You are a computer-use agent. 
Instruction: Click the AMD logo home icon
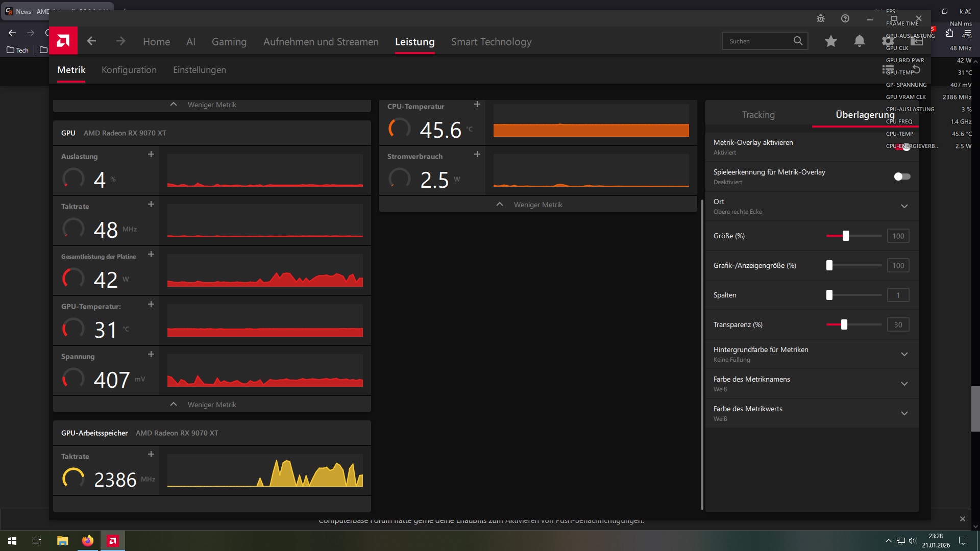click(x=63, y=41)
